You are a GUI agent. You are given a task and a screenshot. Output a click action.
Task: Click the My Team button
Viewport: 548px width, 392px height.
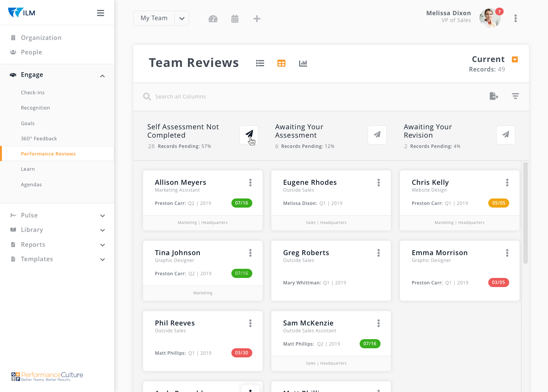pyautogui.click(x=154, y=18)
